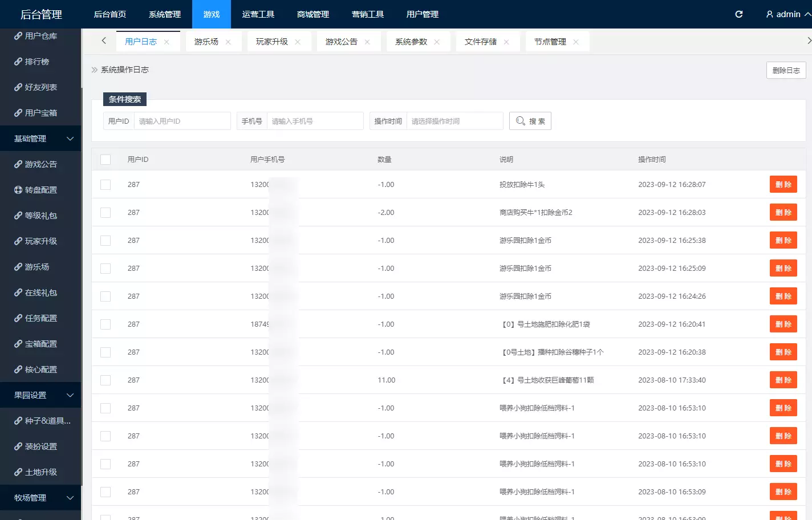Click the tabs scroll-left arrow

click(103, 40)
